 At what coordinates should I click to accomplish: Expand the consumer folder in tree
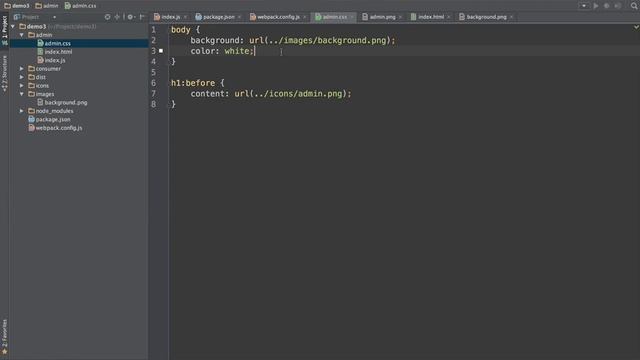point(22,69)
